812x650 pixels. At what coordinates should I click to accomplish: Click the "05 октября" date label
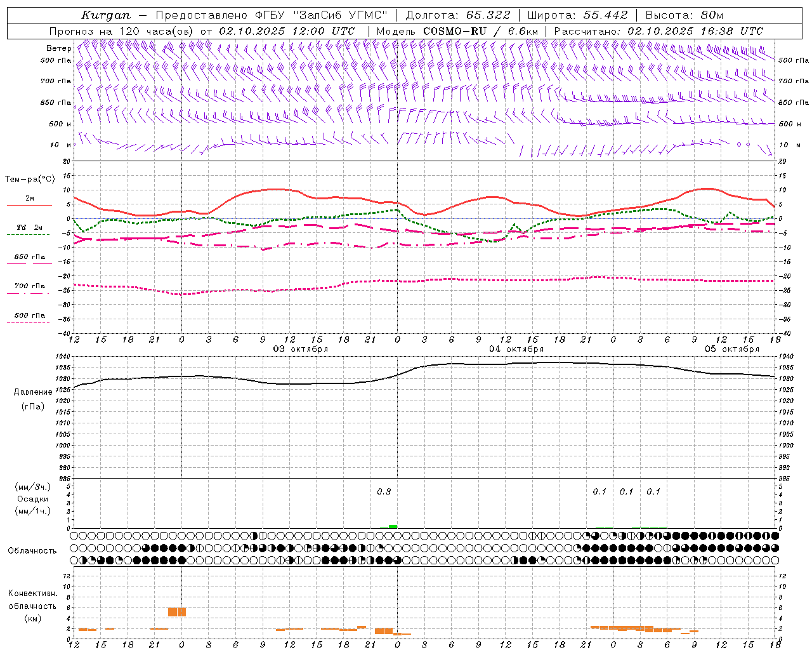click(732, 349)
